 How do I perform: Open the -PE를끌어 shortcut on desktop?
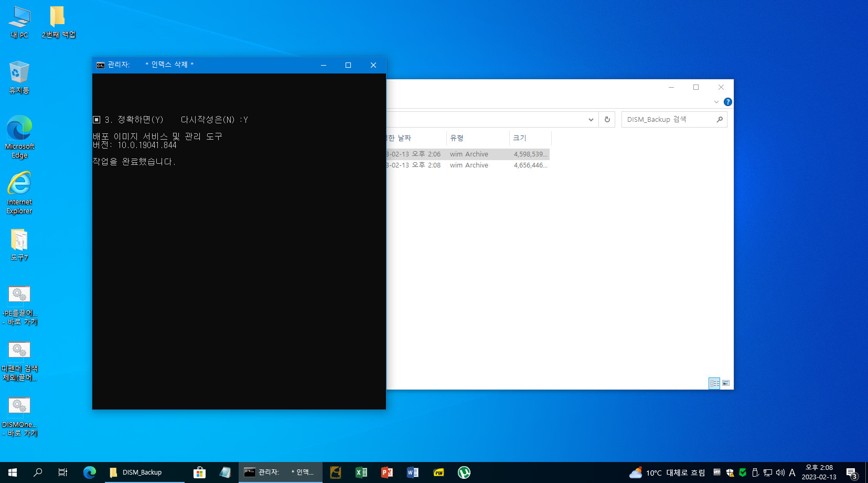point(19,306)
